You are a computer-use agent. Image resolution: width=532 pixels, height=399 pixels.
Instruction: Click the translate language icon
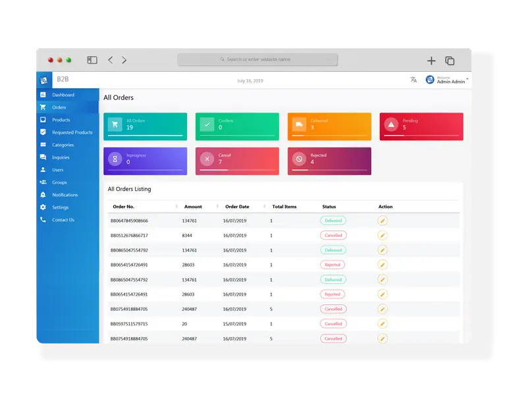[413, 80]
